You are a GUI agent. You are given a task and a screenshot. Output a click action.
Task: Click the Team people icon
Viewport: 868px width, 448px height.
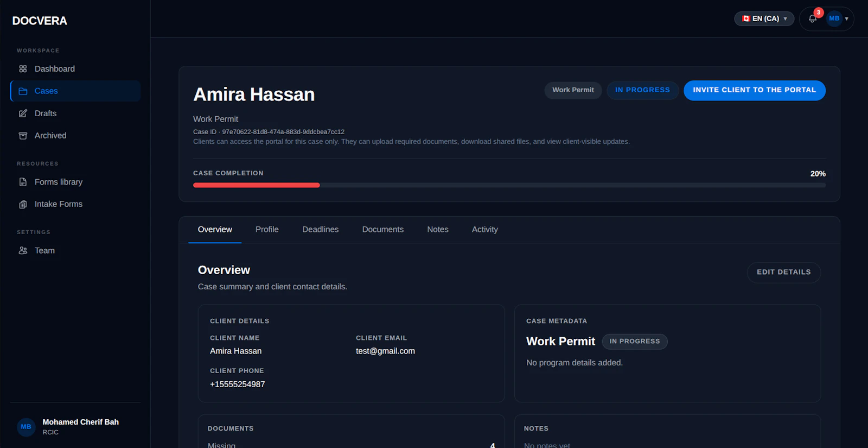pos(23,250)
